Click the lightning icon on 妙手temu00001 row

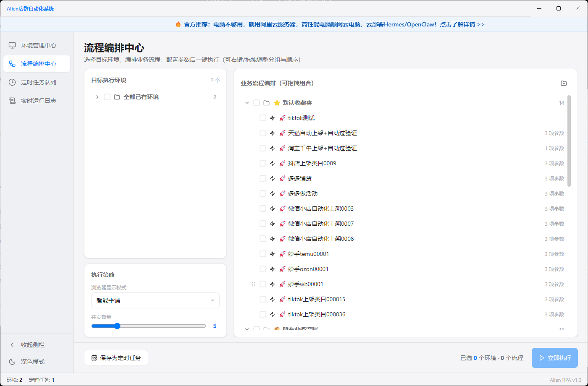tap(272, 254)
